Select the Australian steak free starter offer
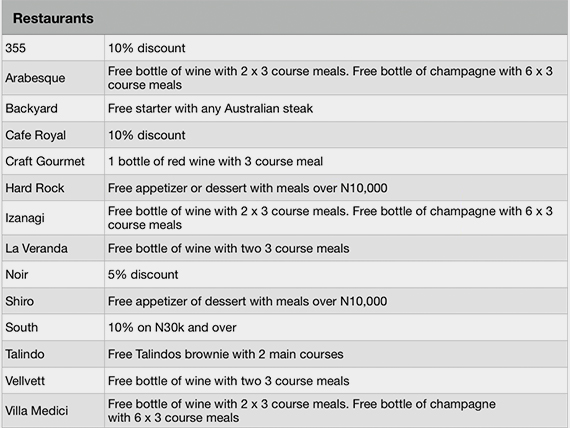Image resolution: width=570 pixels, height=428 pixels. [x=210, y=109]
